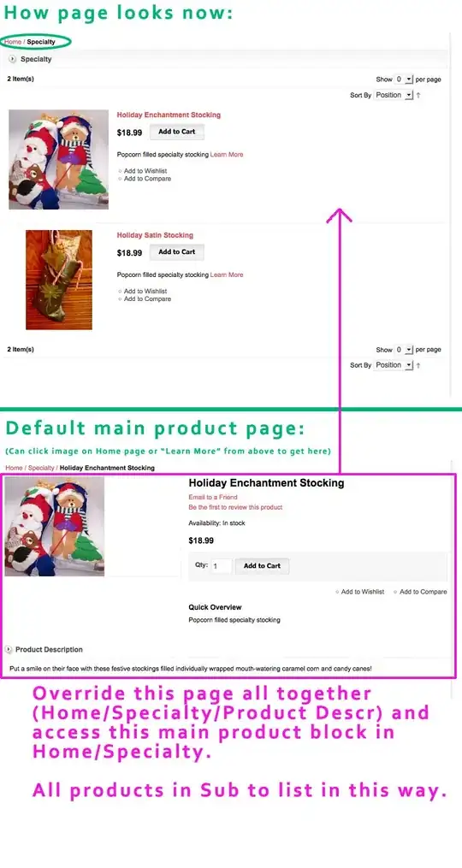Click Be the first to review link
This screenshot has width=462, height=868.
point(235,507)
